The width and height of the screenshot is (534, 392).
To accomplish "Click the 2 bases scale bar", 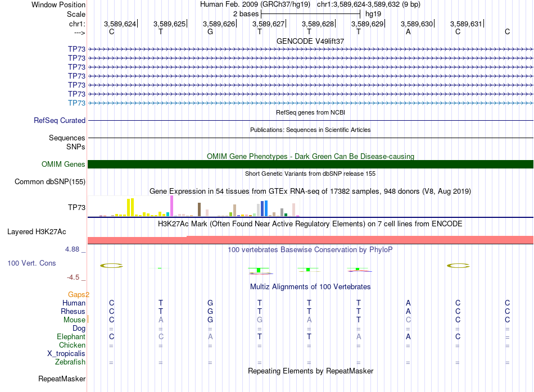I will (x=310, y=14).
